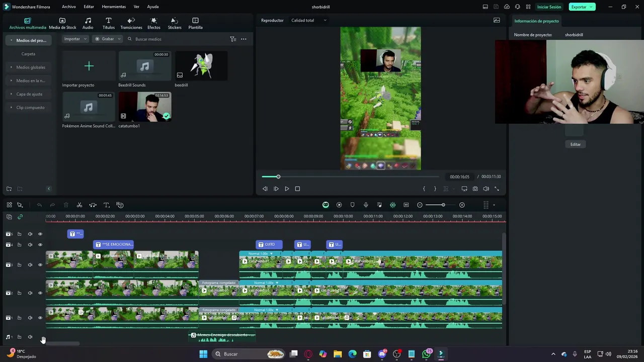Toggle the timeline auto link chain icon
This screenshot has width=644, height=362.
[20, 217]
